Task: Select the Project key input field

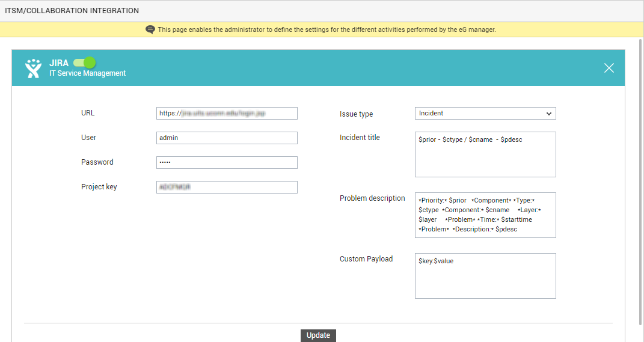Action: click(227, 187)
